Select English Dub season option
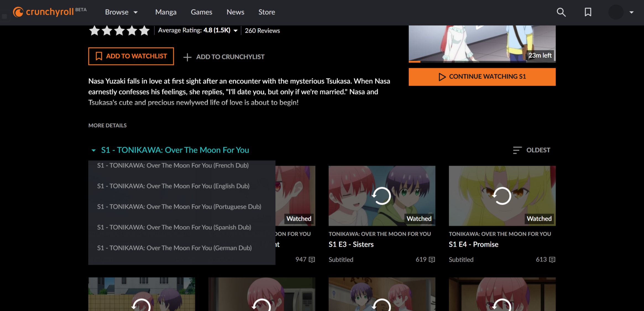 point(173,186)
